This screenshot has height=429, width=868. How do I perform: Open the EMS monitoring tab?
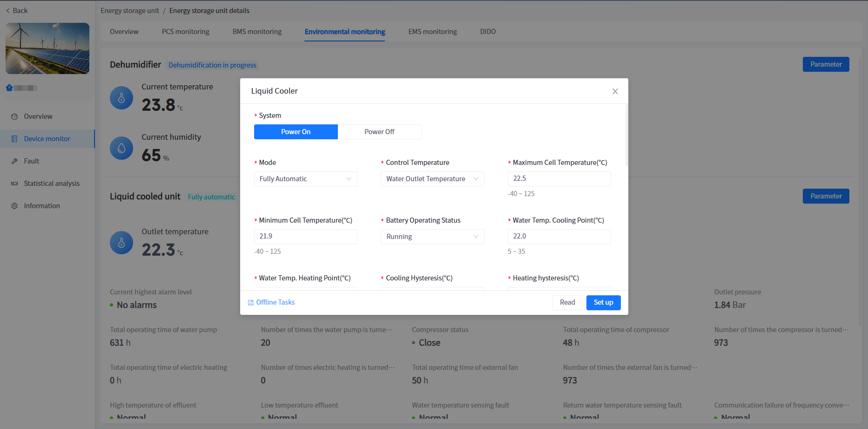pyautogui.click(x=432, y=32)
